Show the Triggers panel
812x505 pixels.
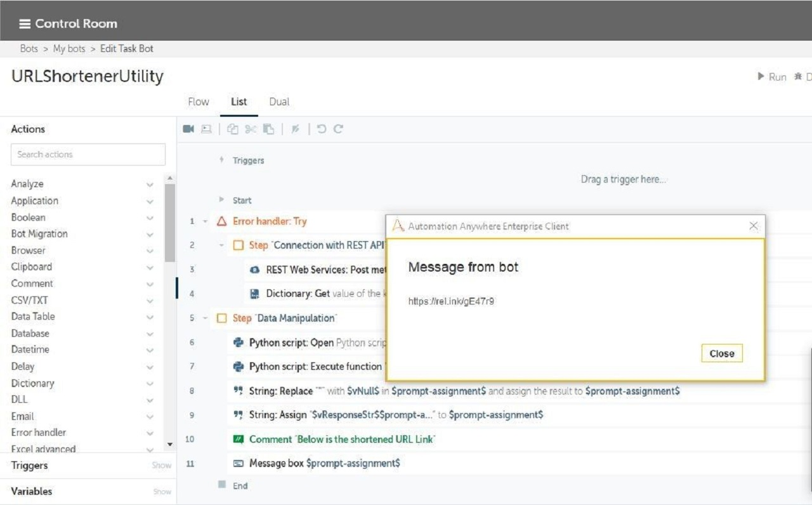(x=162, y=466)
